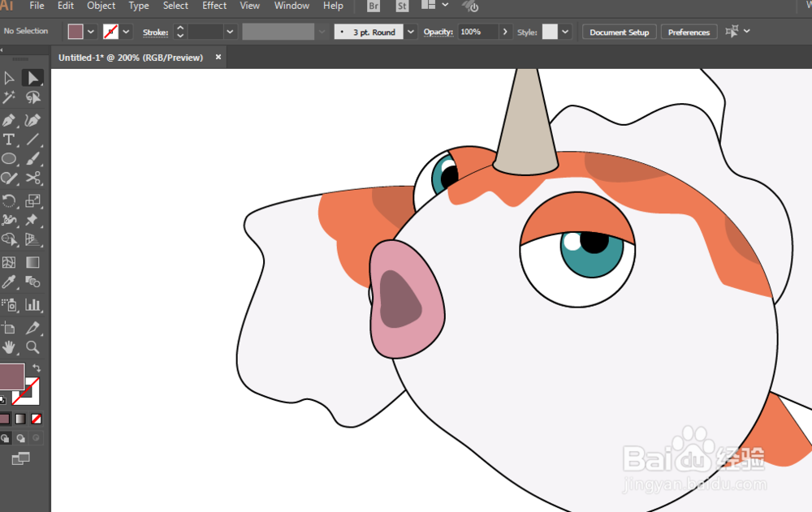Select the Shaper pencil tool
The width and height of the screenshot is (812, 512).
click(9, 179)
